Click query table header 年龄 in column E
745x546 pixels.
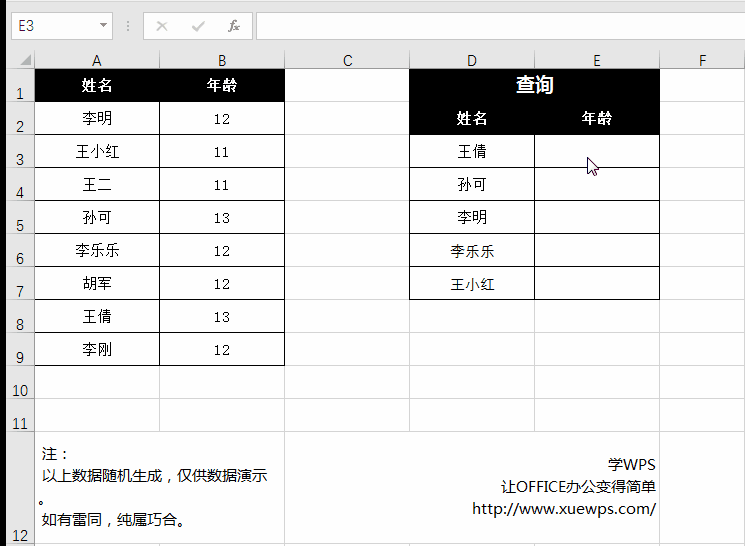(597, 118)
